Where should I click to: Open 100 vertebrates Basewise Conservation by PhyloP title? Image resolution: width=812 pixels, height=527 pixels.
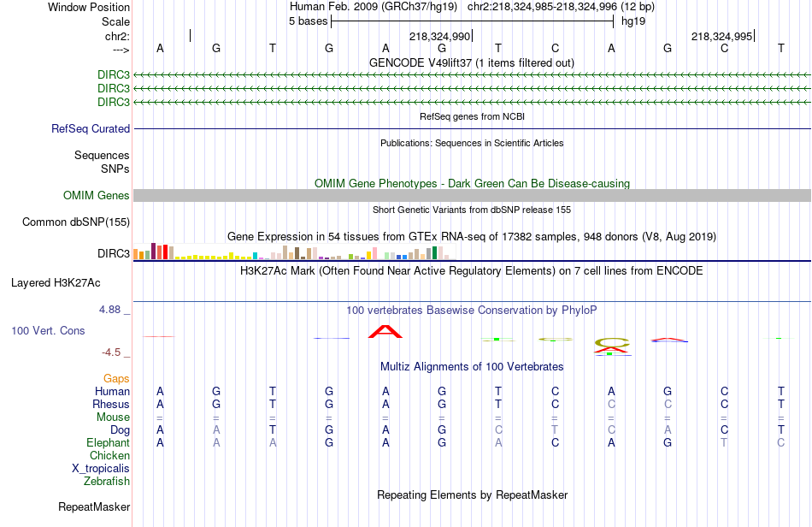(472, 311)
